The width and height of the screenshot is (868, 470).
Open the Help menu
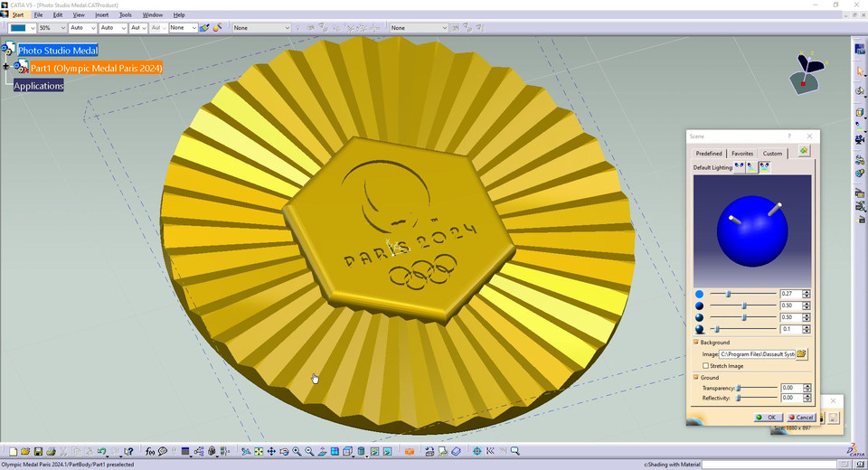pos(179,15)
